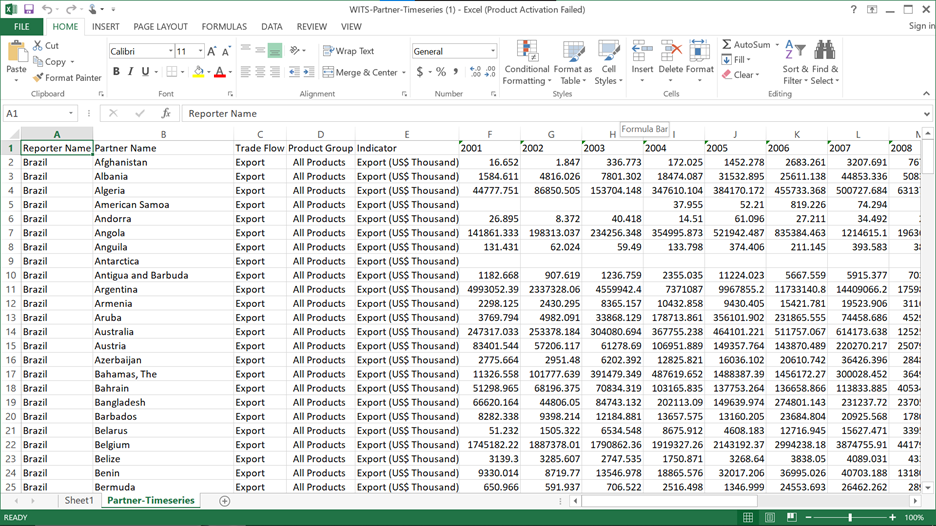Click the Paste icon in Clipboard group

point(16,52)
